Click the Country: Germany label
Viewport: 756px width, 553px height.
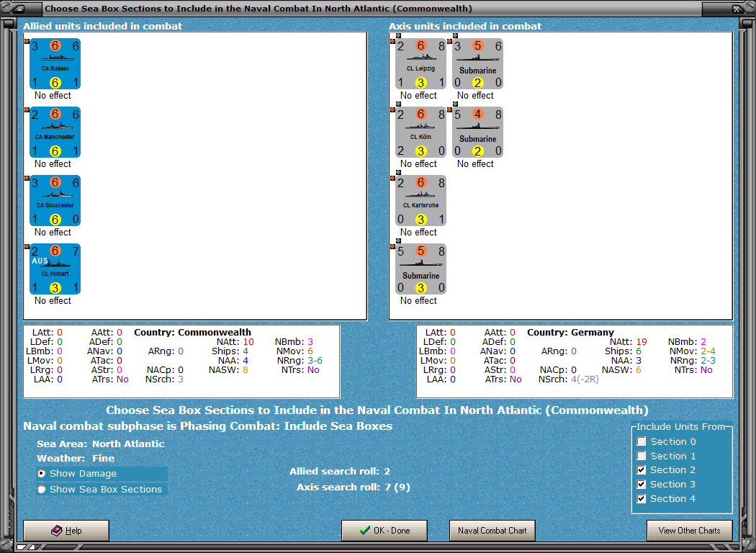(x=570, y=332)
